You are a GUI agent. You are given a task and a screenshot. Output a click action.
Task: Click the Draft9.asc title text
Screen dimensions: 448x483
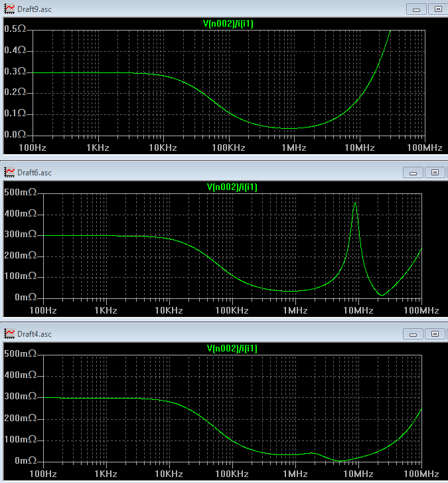click(35, 9)
